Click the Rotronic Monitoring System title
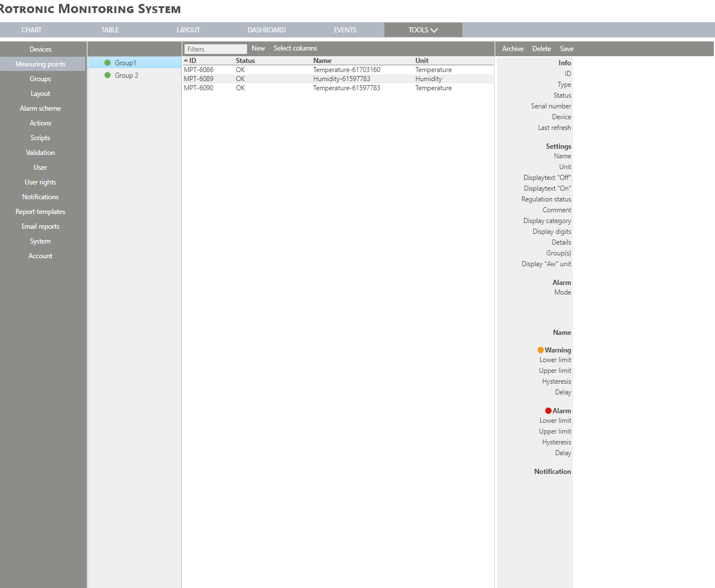 (90, 9)
